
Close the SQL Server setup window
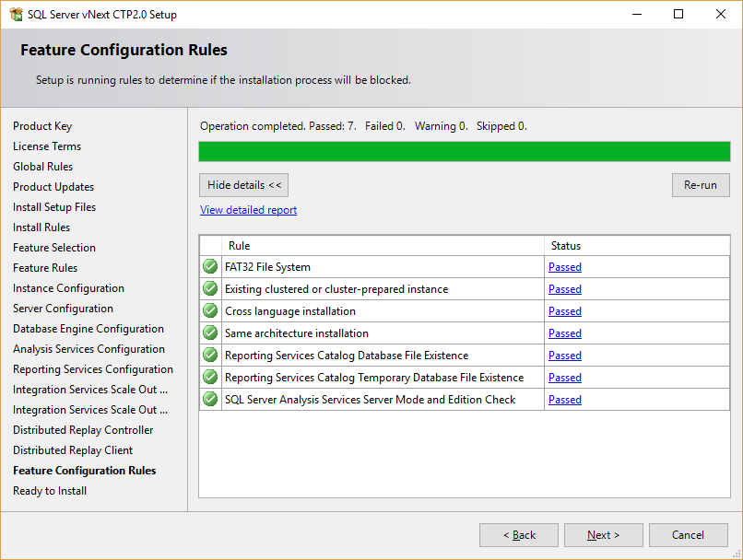click(721, 14)
